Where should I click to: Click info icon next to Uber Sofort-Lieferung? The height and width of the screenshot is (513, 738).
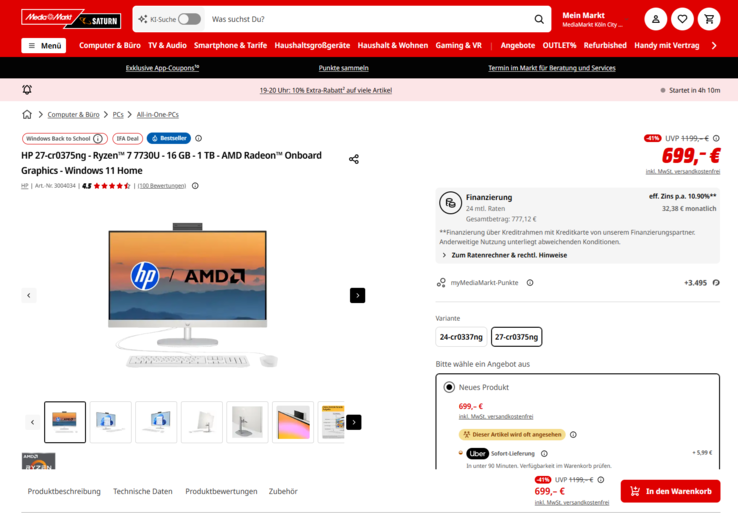[544, 454]
